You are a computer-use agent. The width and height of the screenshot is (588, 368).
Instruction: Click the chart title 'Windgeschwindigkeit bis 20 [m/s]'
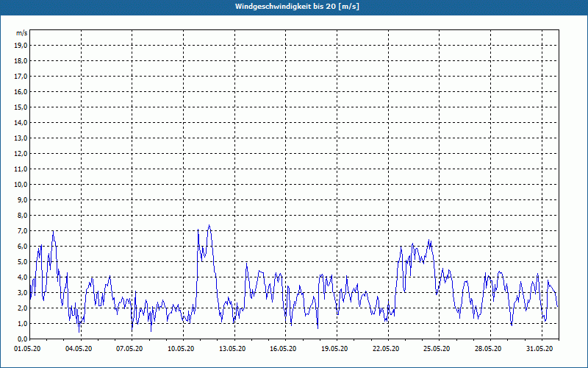pos(297,7)
